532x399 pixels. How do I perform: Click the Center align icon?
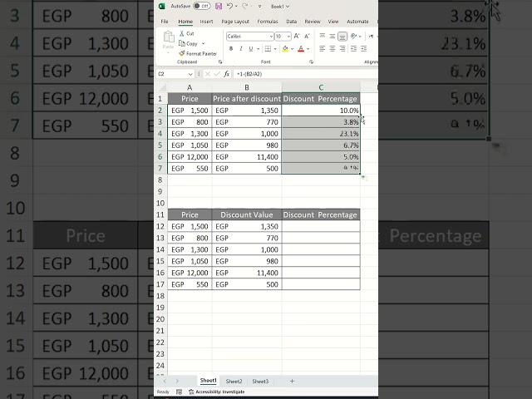332,49
